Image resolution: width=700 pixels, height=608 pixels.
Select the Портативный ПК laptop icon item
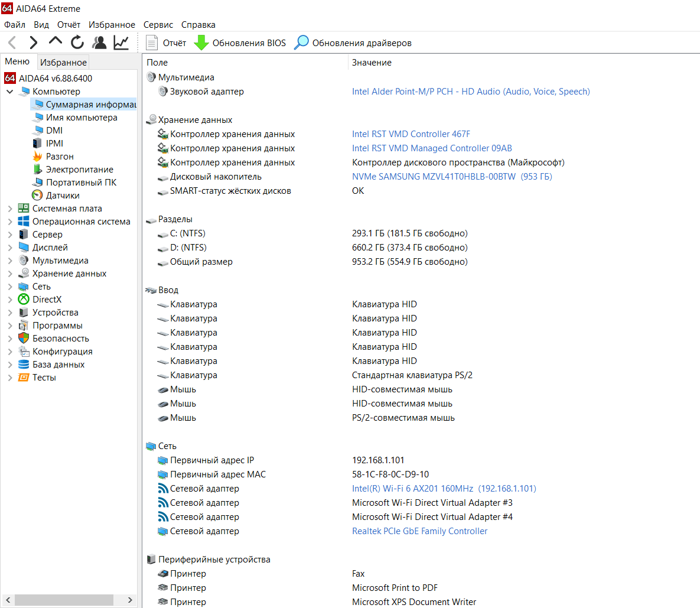(37, 182)
